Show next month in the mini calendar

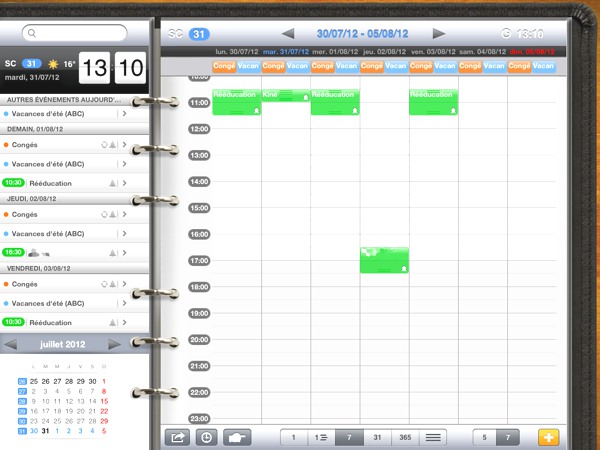pyautogui.click(x=115, y=344)
